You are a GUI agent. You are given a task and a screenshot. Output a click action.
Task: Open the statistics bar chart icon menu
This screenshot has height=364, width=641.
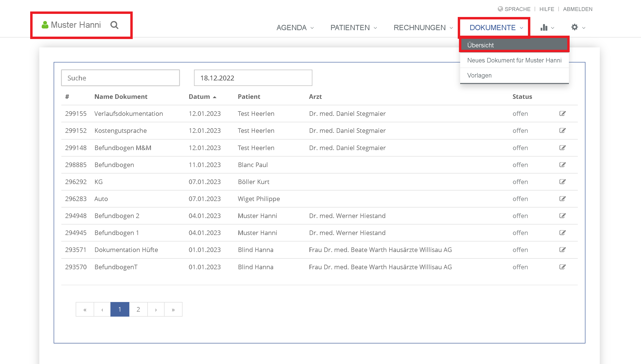pos(544,27)
